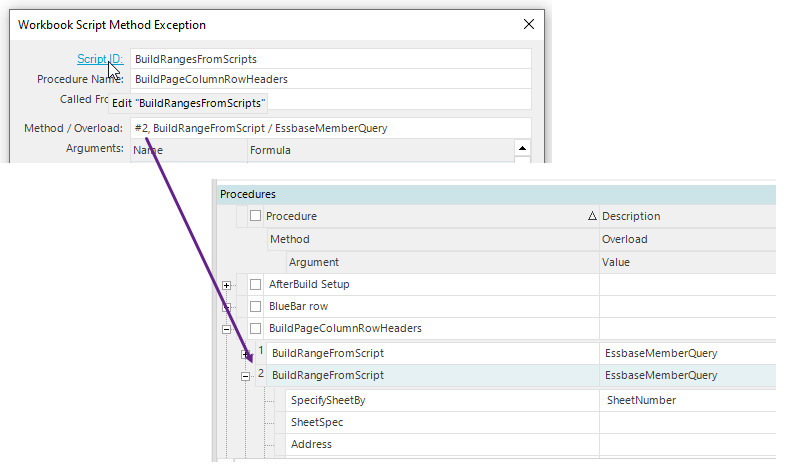Click the Formula column header in Arguments
Image resolution: width=794 pixels, height=471 pixels.
click(380, 150)
